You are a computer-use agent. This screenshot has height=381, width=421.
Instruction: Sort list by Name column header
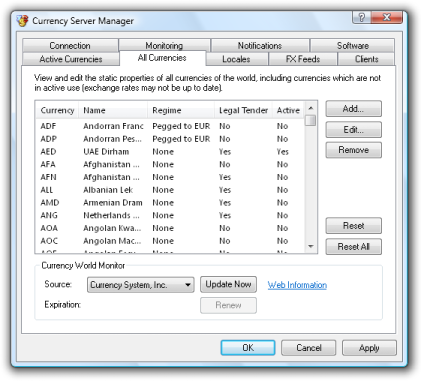(x=113, y=110)
